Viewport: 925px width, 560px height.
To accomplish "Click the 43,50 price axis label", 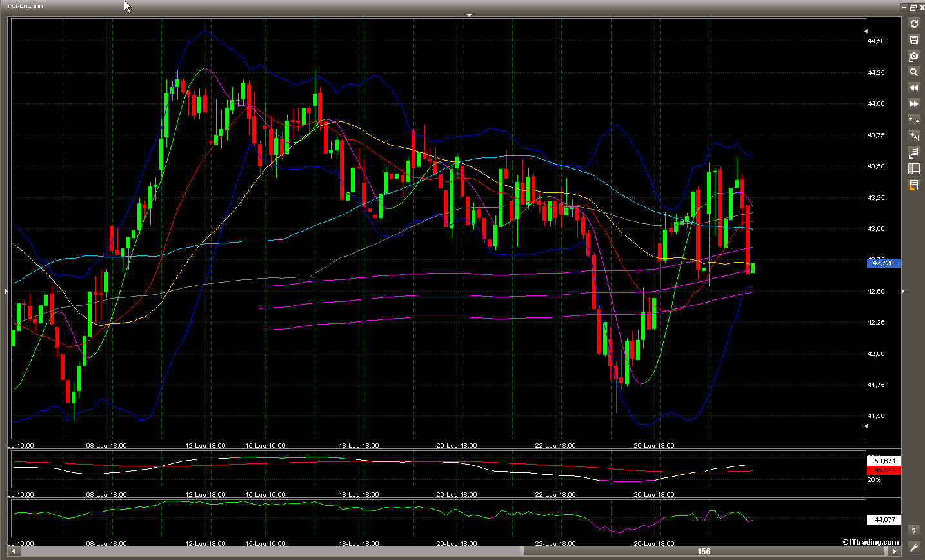I will (x=876, y=166).
